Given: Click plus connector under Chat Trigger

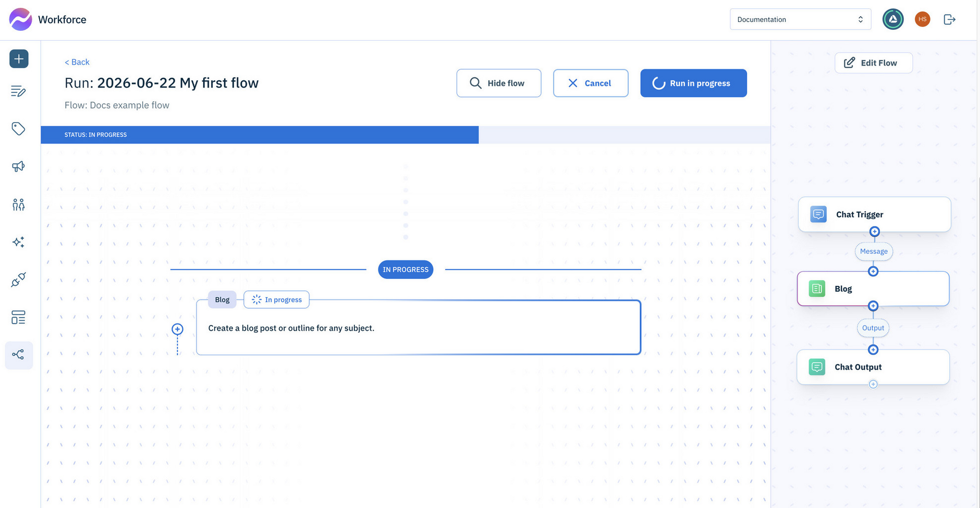Looking at the screenshot, I should (x=875, y=232).
